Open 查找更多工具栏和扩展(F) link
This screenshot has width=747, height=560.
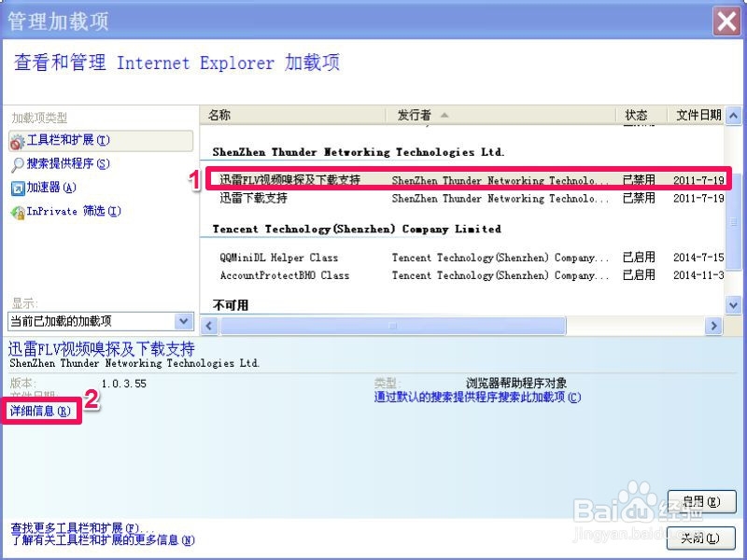pos(82,528)
